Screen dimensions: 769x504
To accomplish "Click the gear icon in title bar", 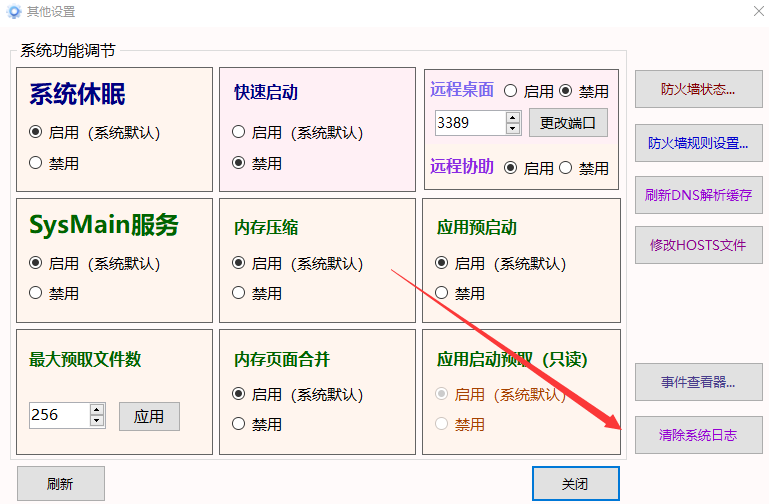I will (x=14, y=11).
